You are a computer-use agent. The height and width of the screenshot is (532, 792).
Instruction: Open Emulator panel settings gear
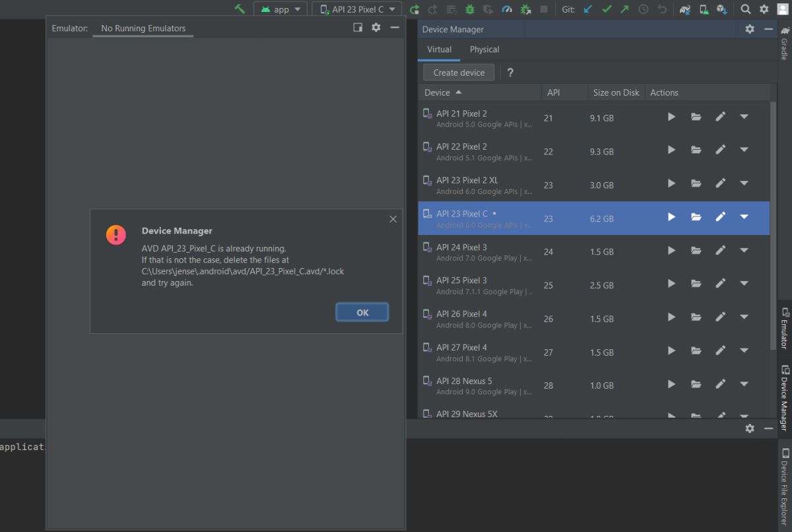click(376, 28)
